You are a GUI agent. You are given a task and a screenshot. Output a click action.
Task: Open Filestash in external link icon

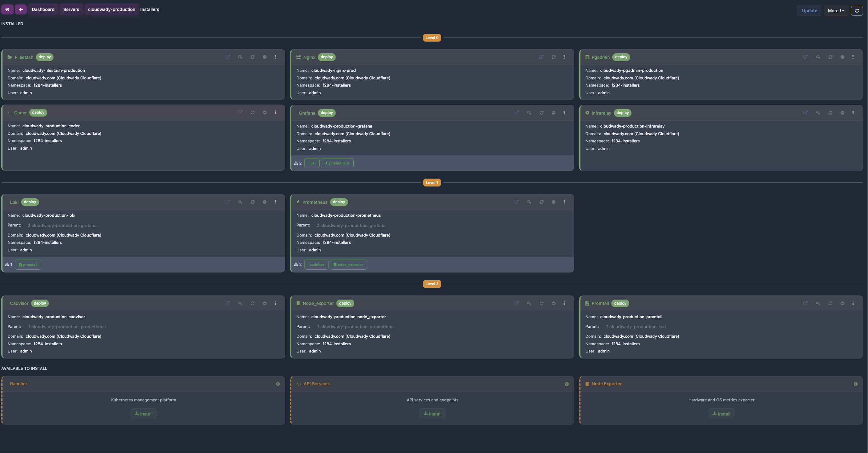coord(228,57)
